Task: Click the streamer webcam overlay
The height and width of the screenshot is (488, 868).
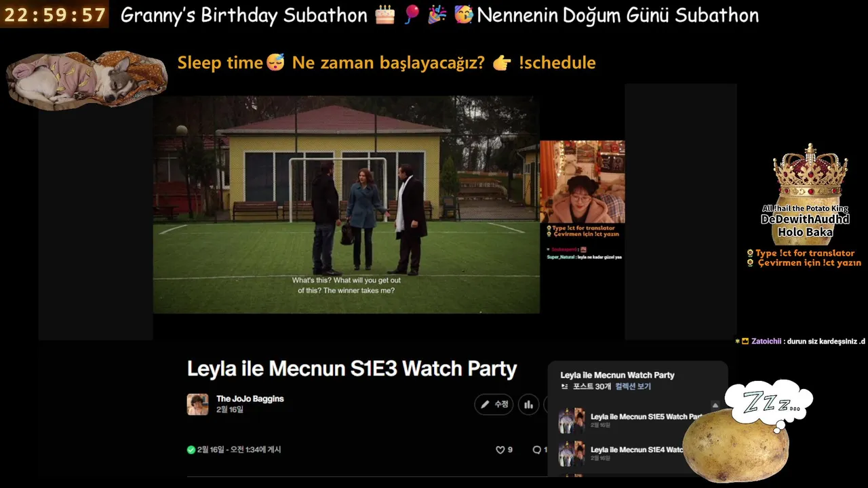Action: [582, 182]
